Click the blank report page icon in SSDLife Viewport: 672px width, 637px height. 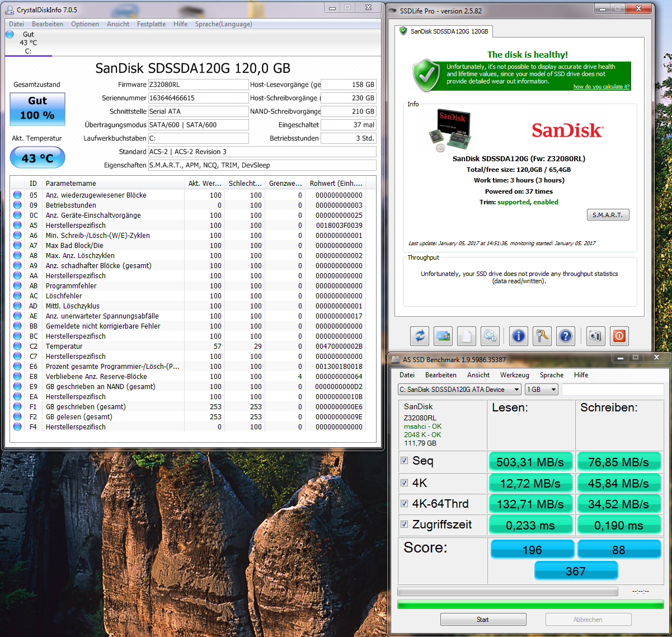467,336
